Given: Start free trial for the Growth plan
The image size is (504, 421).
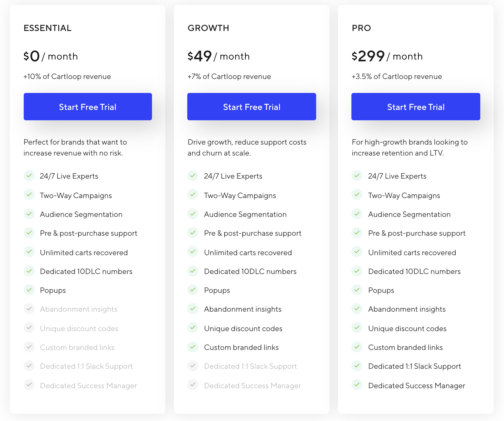Looking at the screenshot, I should tap(251, 107).
